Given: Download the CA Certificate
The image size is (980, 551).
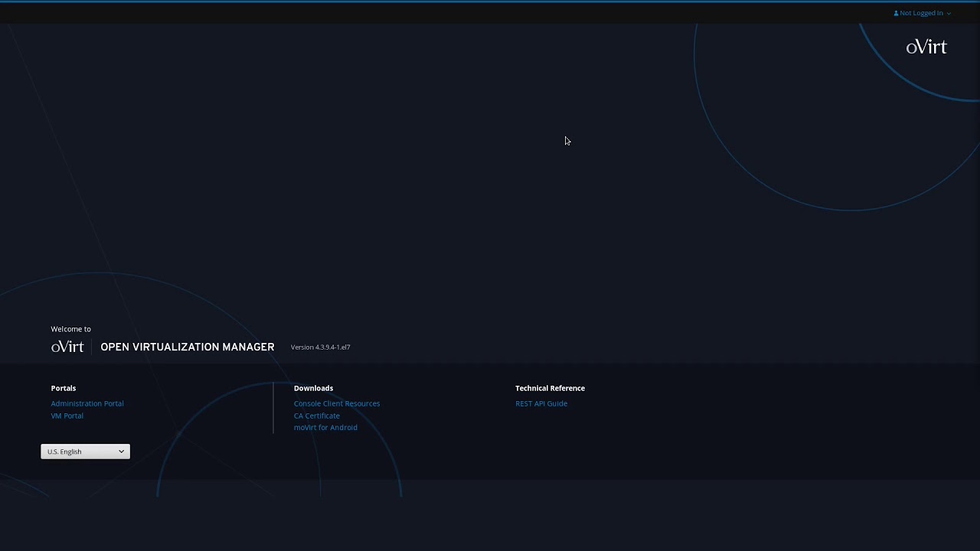Looking at the screenshot, I should 317,416.
